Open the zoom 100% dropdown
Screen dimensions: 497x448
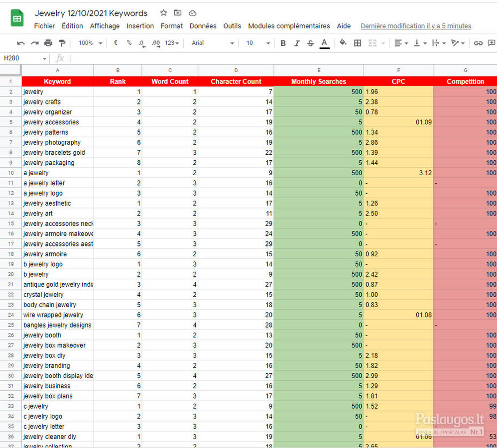(90, 43)
